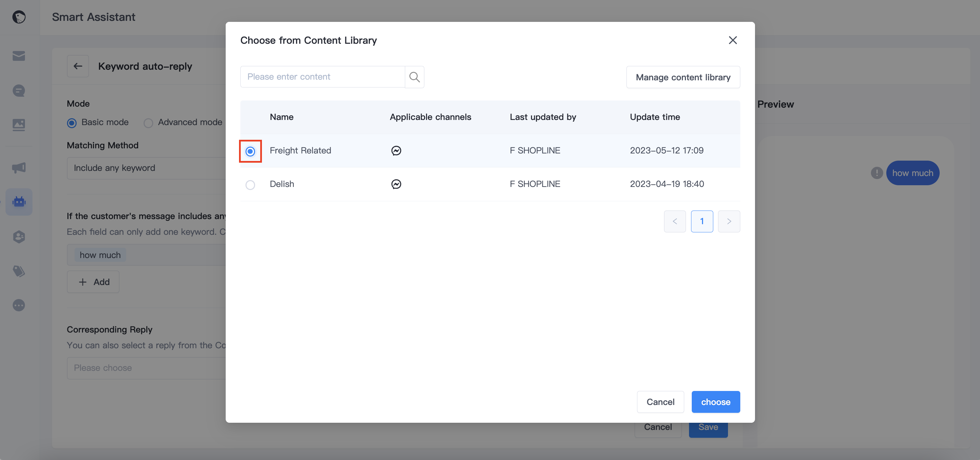Select page 1 in pagination
This screenshot has height=460, width=980.
[x=702, y=221]
